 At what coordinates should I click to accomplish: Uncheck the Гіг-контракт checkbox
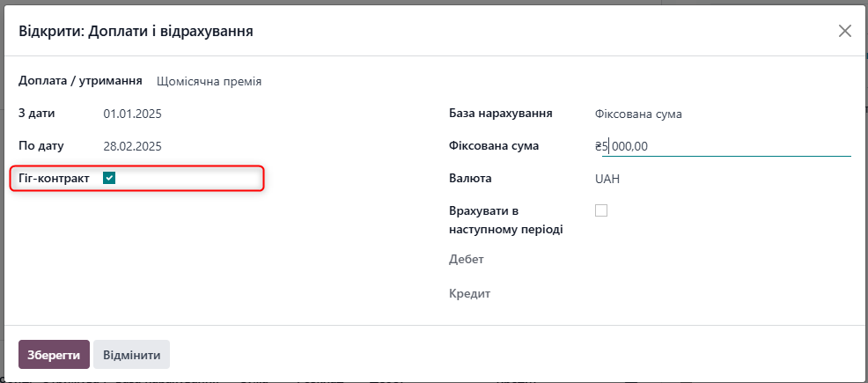[x=109, y=178]
